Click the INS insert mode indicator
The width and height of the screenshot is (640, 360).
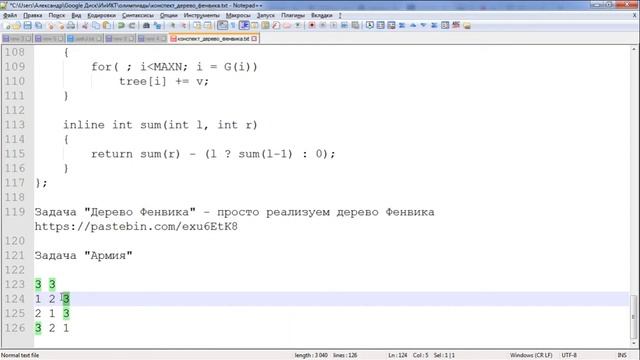622,355
